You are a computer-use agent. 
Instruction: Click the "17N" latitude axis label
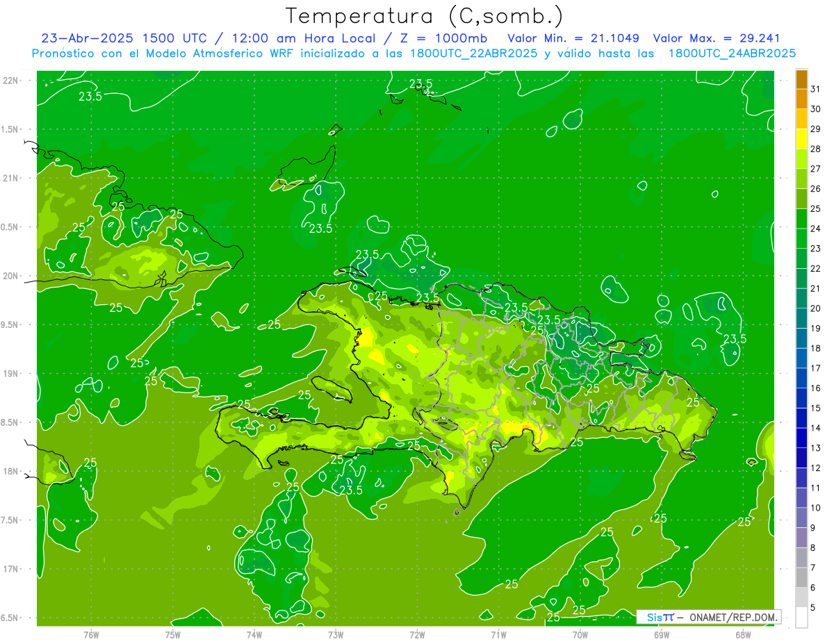click(12, 569)
